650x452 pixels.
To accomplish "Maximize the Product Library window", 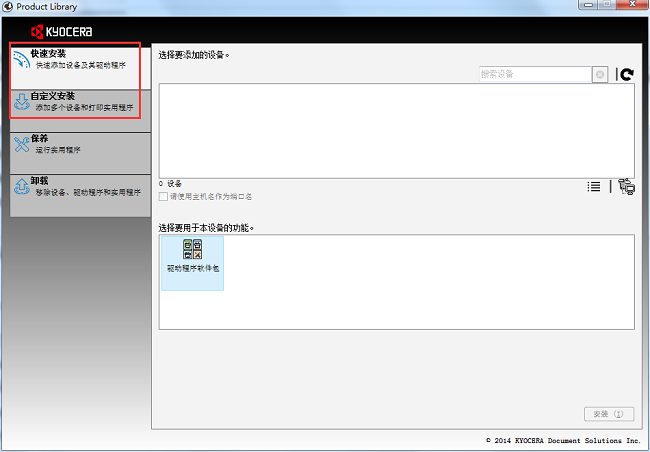I will (606, 4).
